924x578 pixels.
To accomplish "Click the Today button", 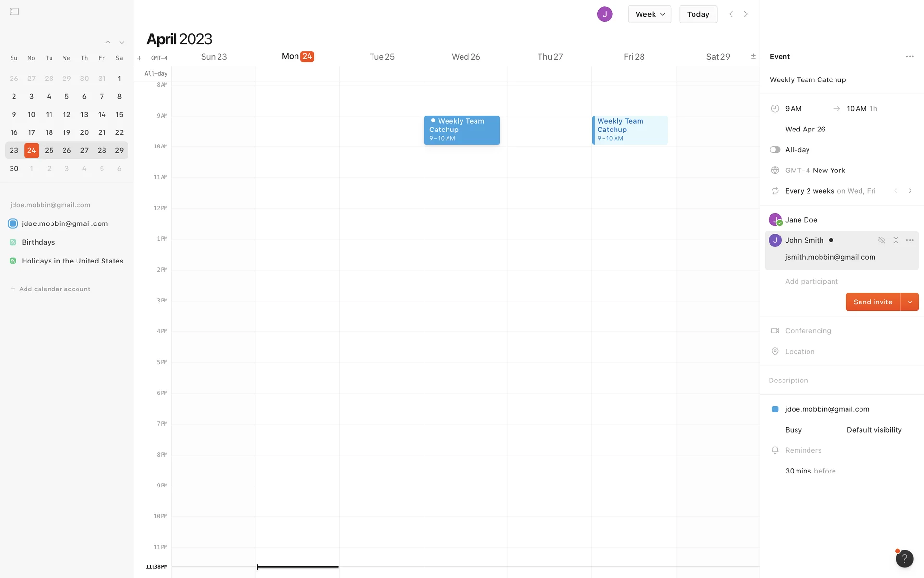I will pos(698,14).
